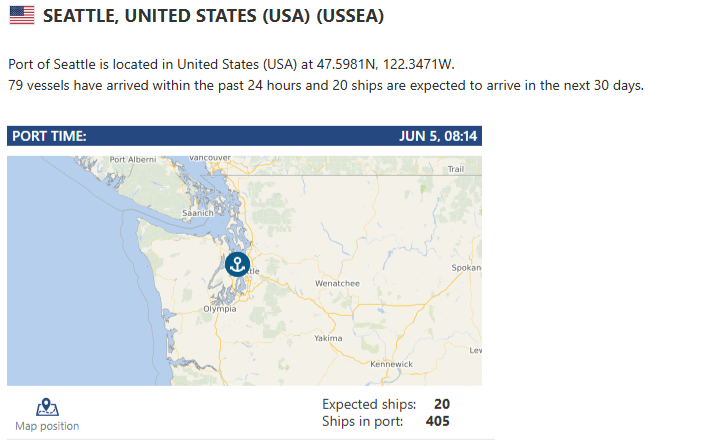Open the Map position label link
This screenshot has height=442, width=716.
pos(47,426)
